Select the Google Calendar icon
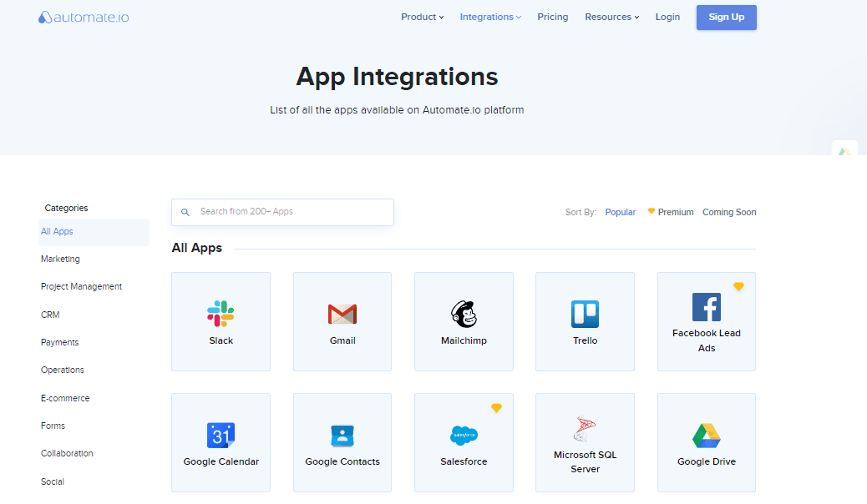This screenshot has width=867, height=504. coord(221,436)
